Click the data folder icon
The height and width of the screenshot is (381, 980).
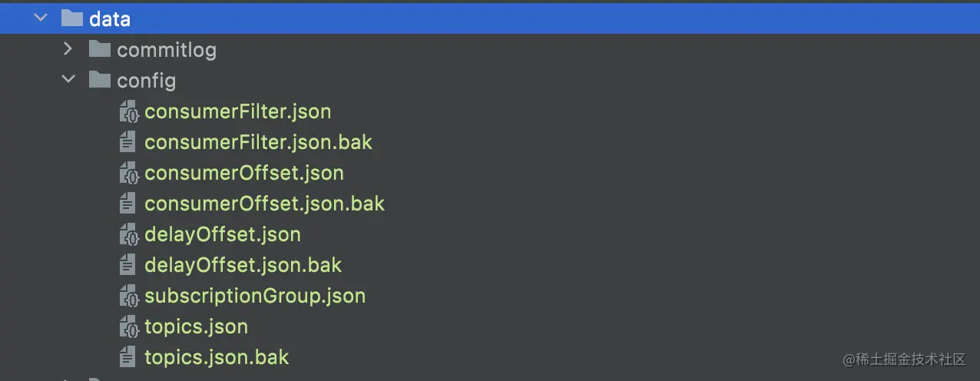click(71, 18)
